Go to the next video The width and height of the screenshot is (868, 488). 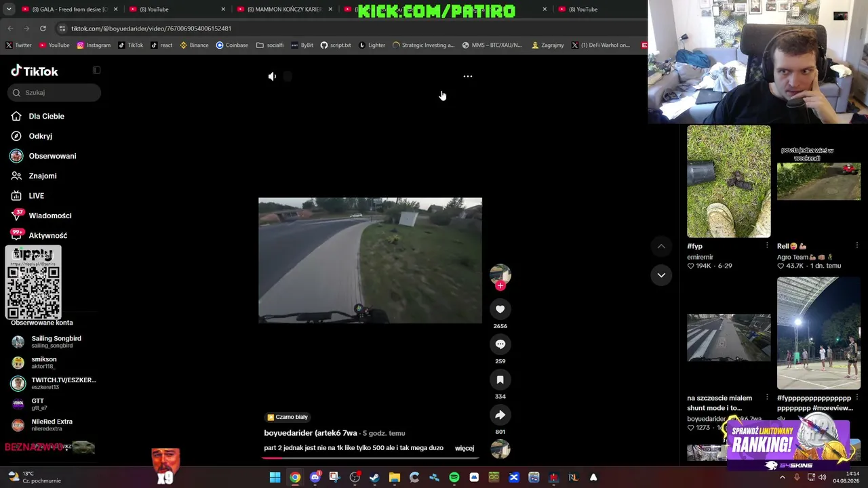tap(661, 275)
